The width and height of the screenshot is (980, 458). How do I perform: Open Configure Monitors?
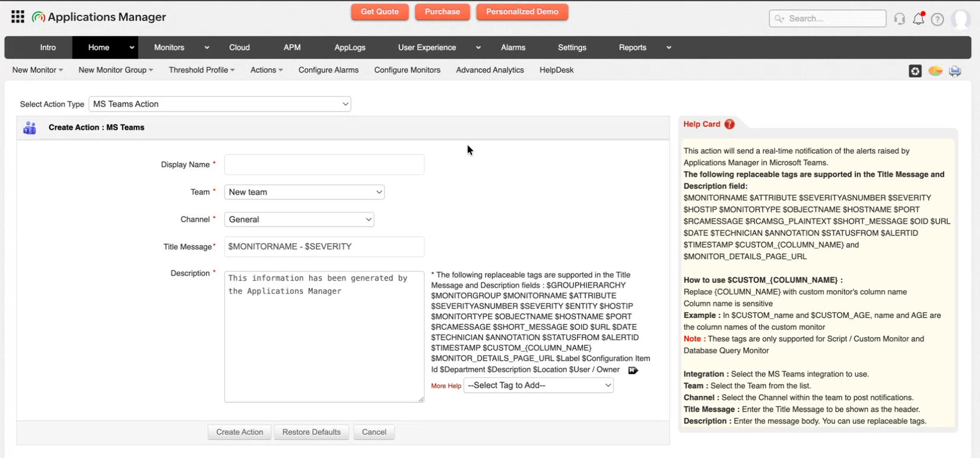(x=407, y=70)
